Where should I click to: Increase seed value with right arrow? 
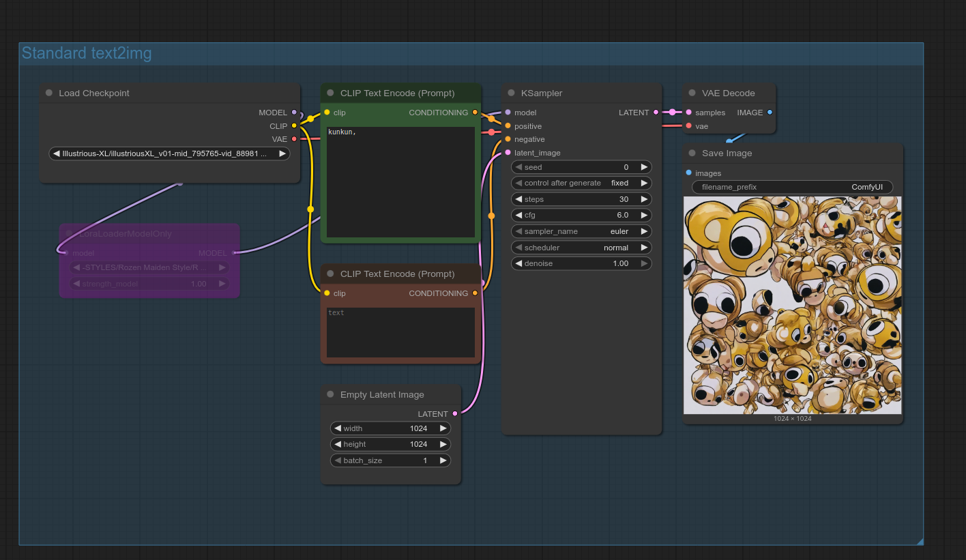pos(644,167)
